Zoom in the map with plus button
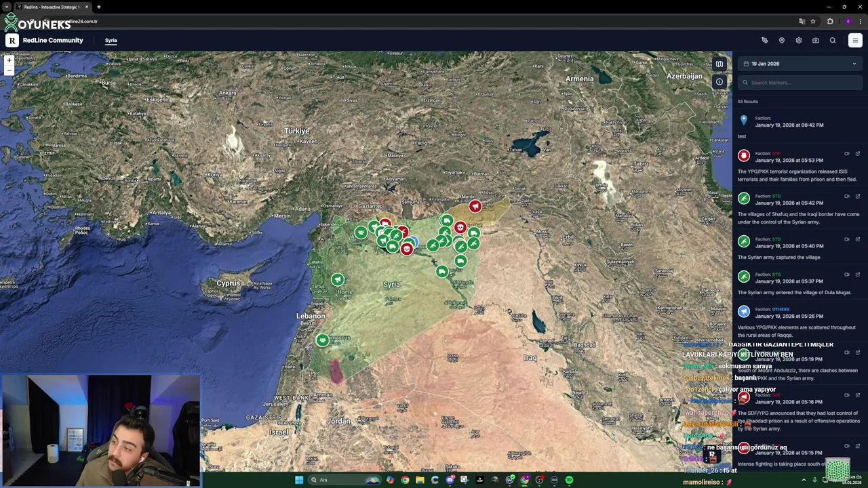Screen dimensions: 868x488 (9, 60)
